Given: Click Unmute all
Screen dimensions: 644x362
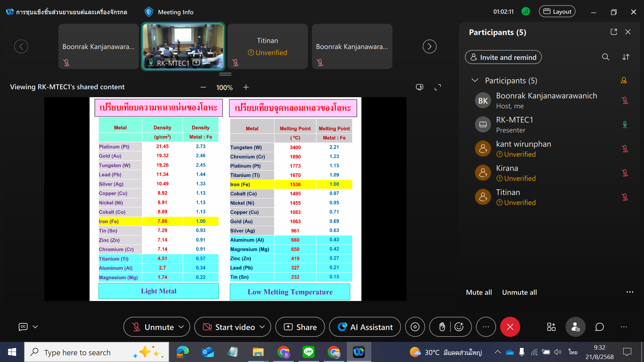Looking at the screenshot, I should tap(519, 292).
